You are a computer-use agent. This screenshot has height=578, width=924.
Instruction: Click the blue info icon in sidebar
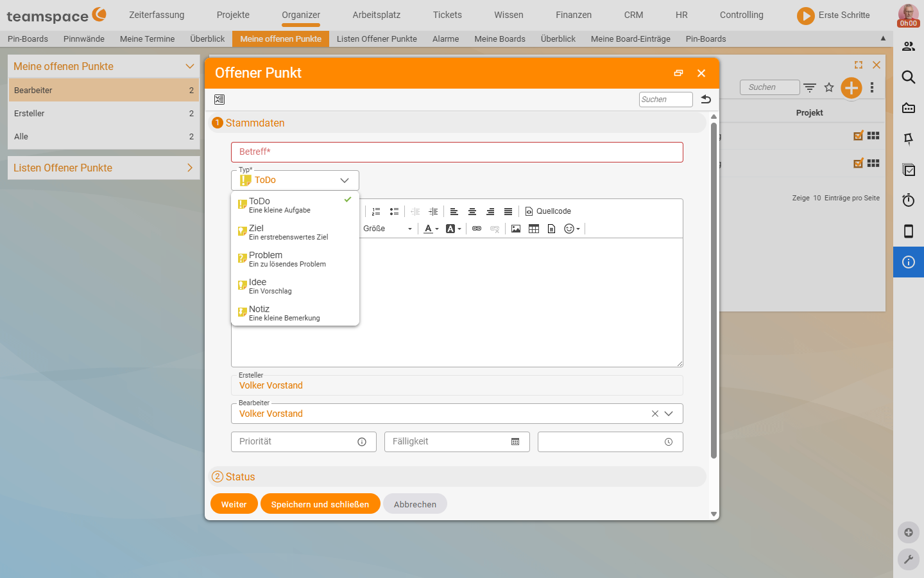pos(909,262)
